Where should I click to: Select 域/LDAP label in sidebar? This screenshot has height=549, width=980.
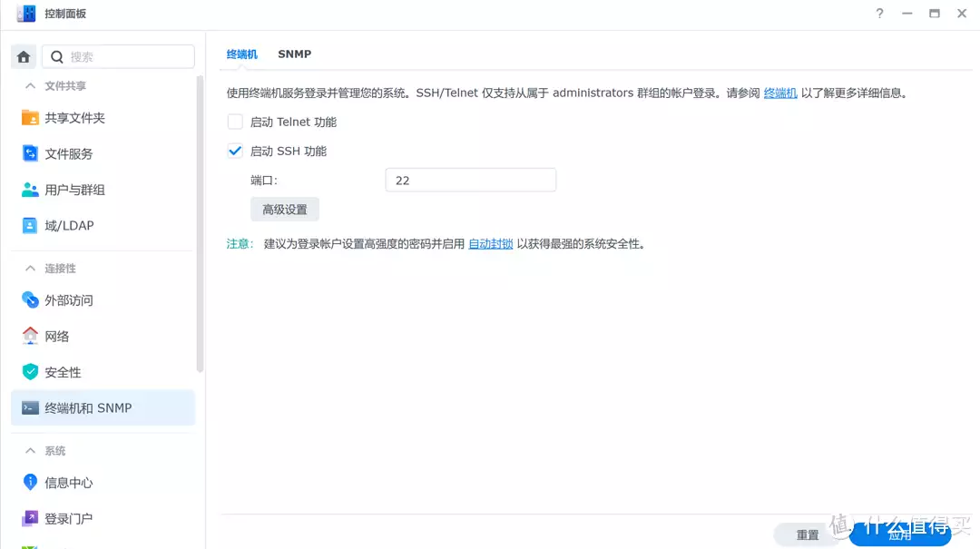pyautogui.click(x=69, y=226)
